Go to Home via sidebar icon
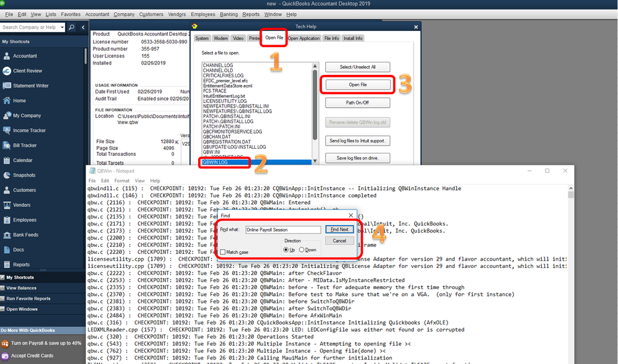618x364 pixels. (7, 100)
